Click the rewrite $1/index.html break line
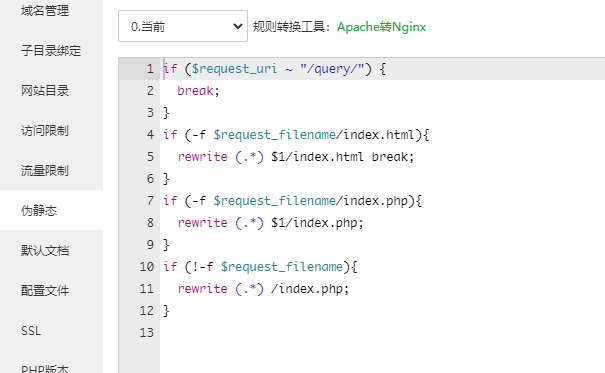Screen dimensions: 605x373 296,157
